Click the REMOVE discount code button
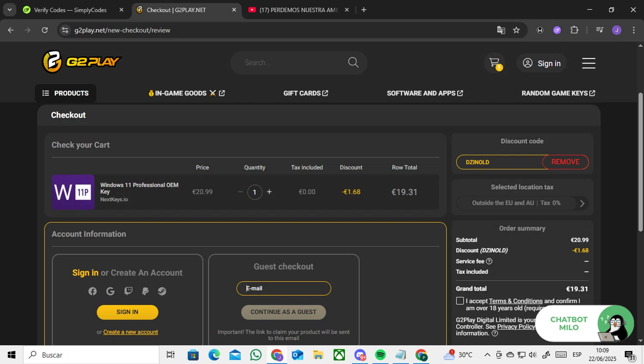Screen dimensions: 644x364 click(565, 162)
